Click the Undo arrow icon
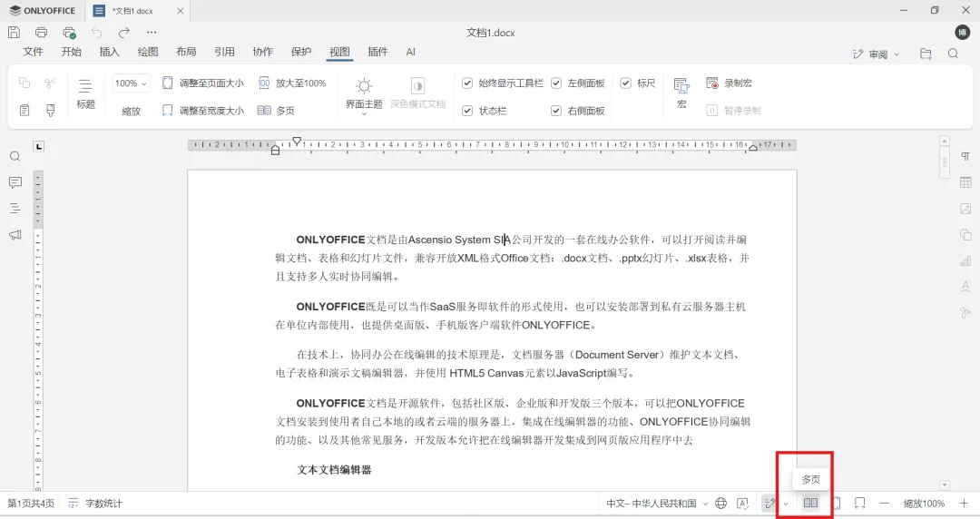The height and width of the screenshot is (519, 980). (x=96, y=33)
